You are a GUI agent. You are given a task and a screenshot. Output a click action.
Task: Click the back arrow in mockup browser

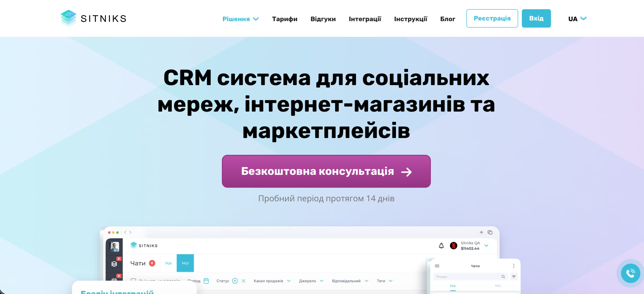click(x=125, y=232)
